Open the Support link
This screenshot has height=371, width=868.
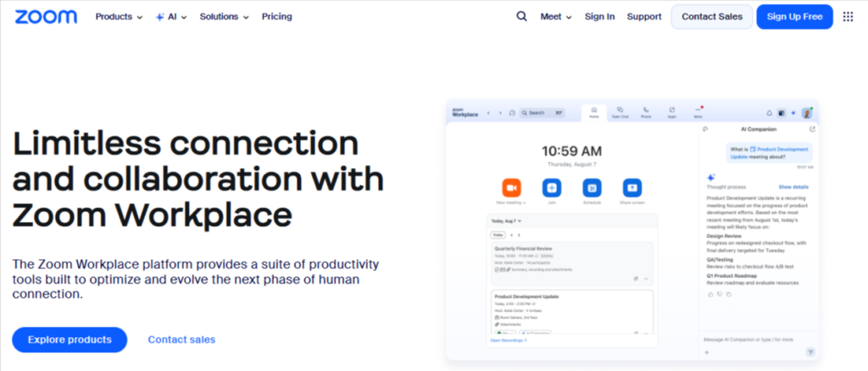pyautogui.click(x=644, y=17)
